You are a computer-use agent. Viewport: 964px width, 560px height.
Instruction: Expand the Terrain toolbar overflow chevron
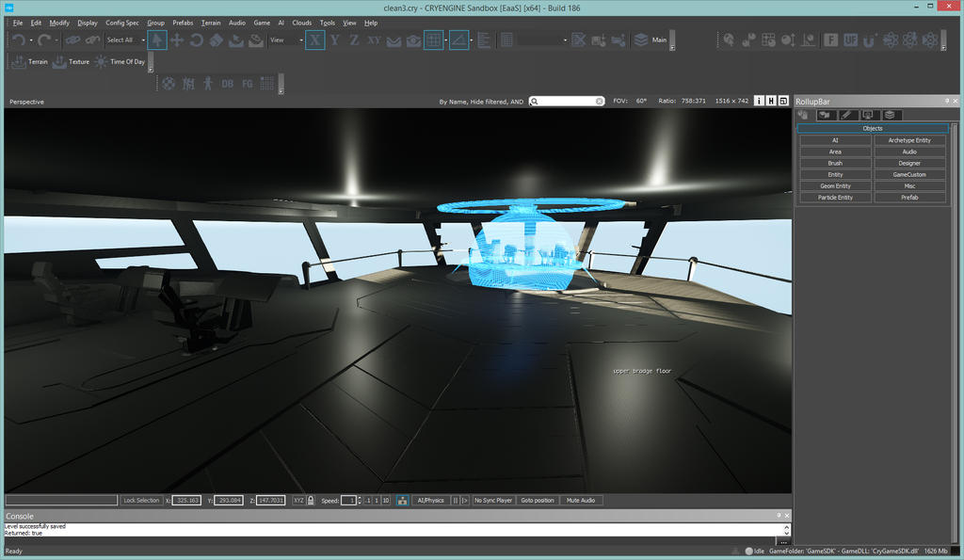[x=151, y=70]
